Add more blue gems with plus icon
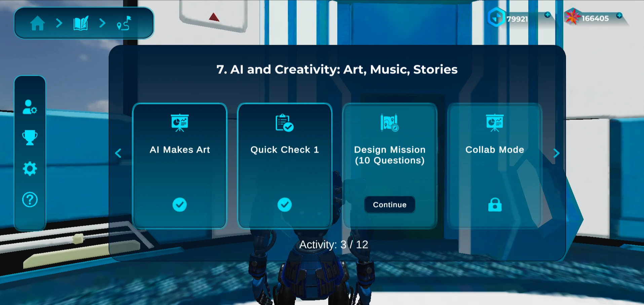 tap(547, 15)
